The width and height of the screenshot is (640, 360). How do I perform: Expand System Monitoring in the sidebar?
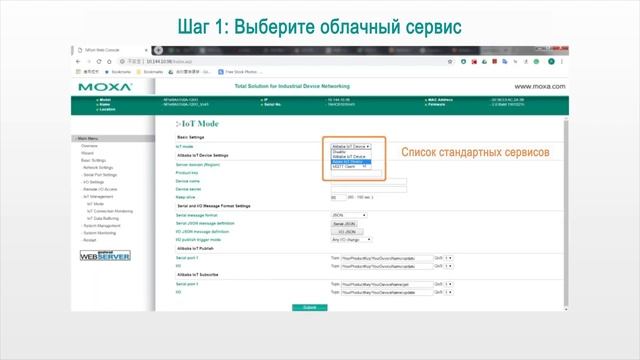[x=99, y=233]
